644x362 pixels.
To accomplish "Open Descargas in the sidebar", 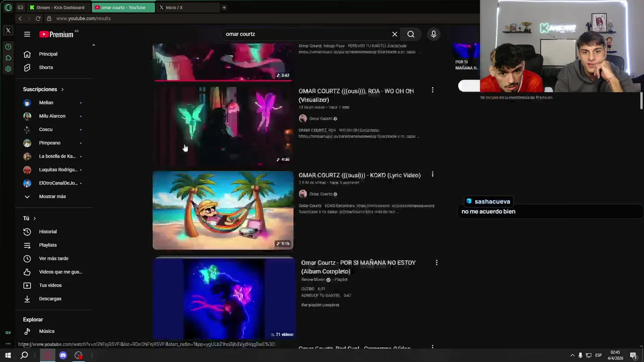I will click(50, 299).
